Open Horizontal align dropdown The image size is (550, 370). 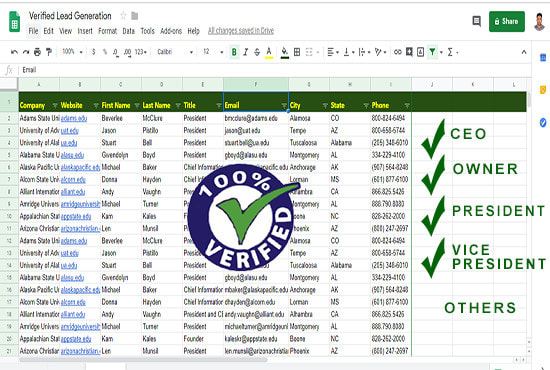pyautogui.click(x=333, y=52)
